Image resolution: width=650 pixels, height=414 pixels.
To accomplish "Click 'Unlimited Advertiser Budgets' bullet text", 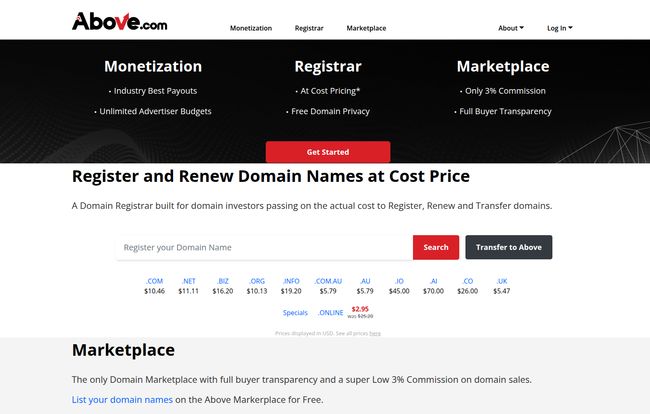I will 155,111.
